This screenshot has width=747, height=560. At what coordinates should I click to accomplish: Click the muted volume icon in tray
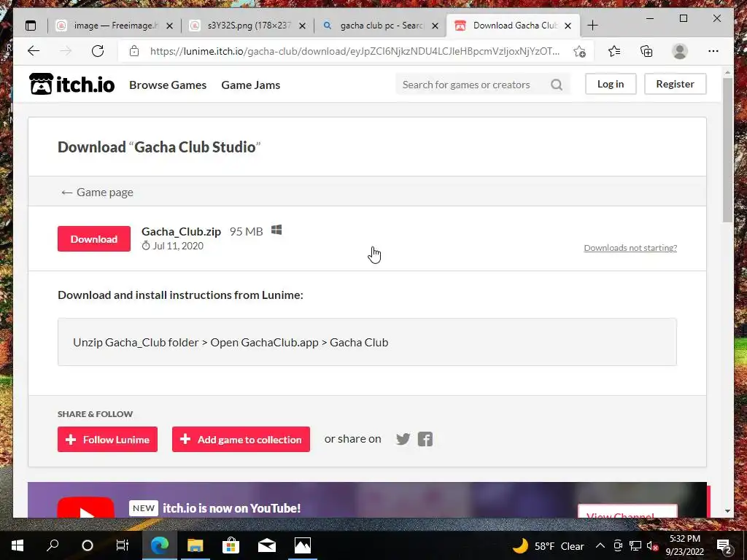click(652, 545)
